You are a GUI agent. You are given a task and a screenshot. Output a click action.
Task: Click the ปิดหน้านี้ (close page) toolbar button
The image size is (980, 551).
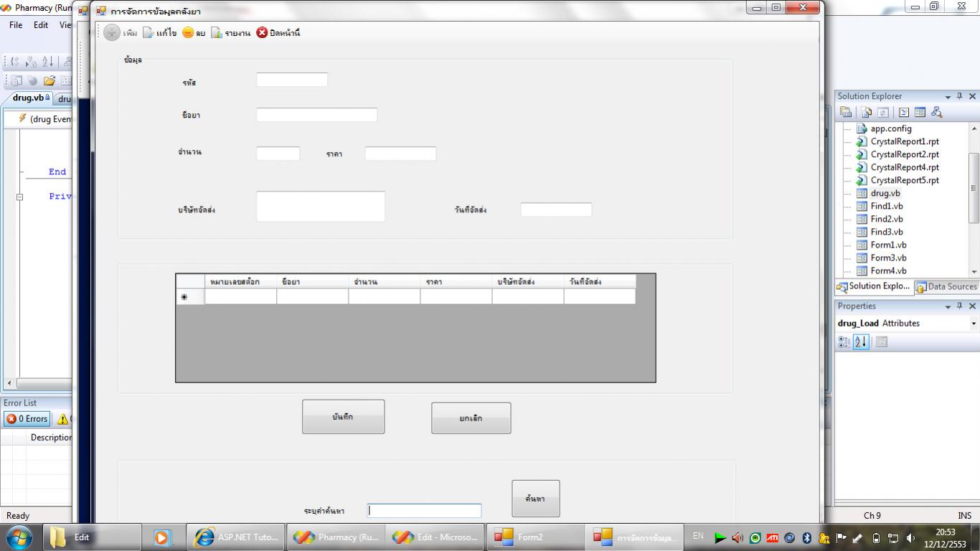pyautogui.click(x=278, y=33)
